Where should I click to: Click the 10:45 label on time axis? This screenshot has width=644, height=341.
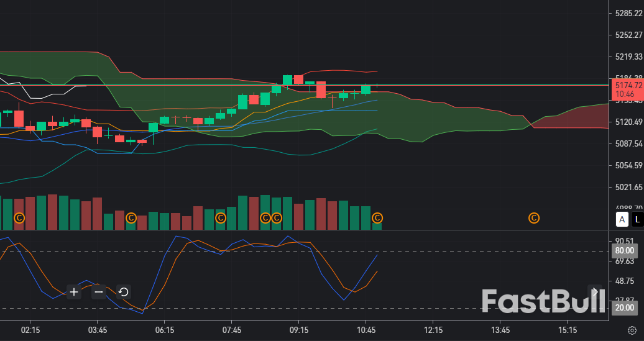pos(366,330)
